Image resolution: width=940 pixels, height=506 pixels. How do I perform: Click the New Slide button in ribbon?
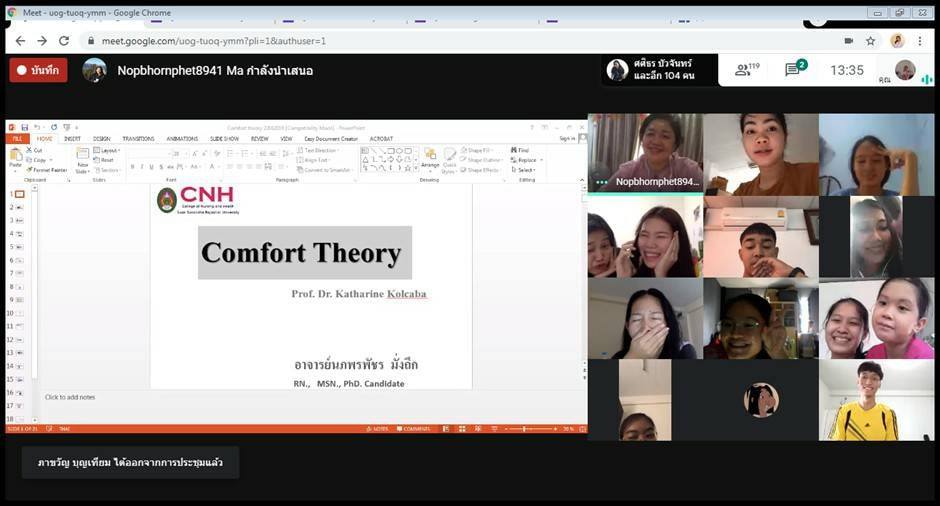coord(83,160)
